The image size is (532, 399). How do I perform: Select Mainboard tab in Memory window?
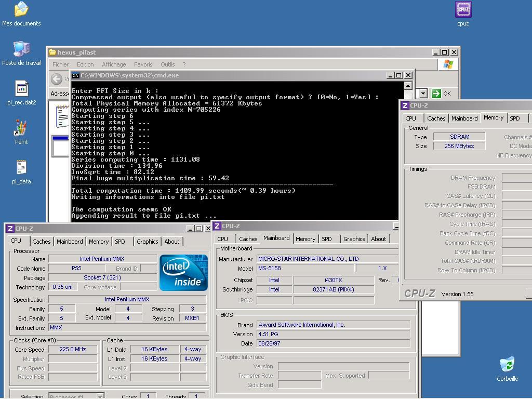point(464,118)
